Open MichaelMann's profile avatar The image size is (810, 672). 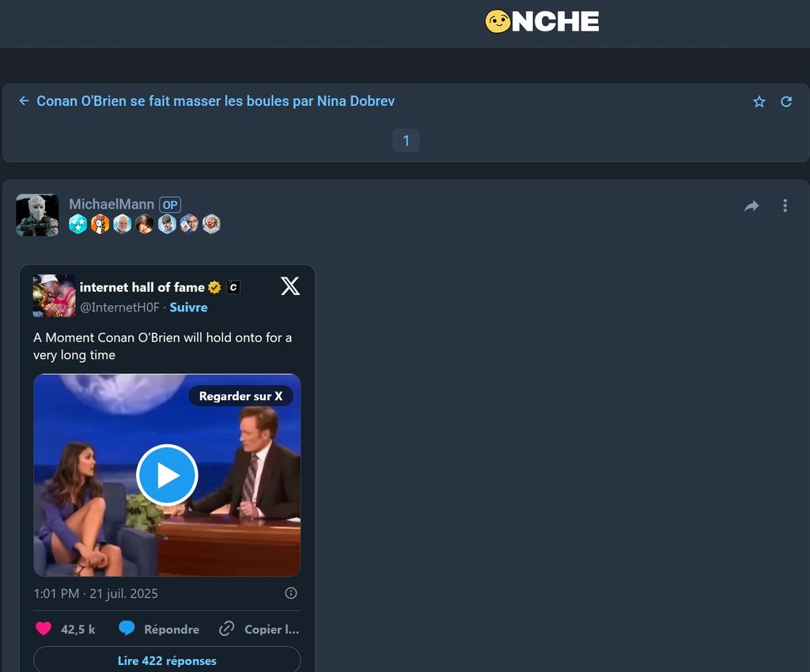point(37,215)
